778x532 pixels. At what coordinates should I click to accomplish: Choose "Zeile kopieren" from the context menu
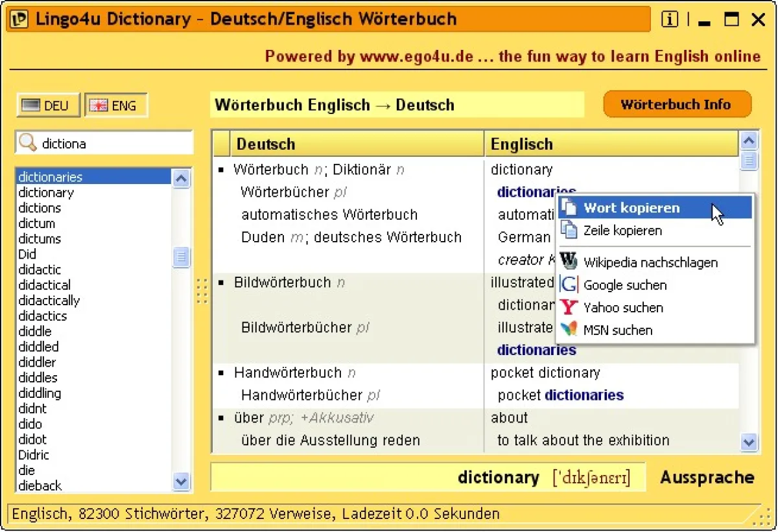pos(624,230)
